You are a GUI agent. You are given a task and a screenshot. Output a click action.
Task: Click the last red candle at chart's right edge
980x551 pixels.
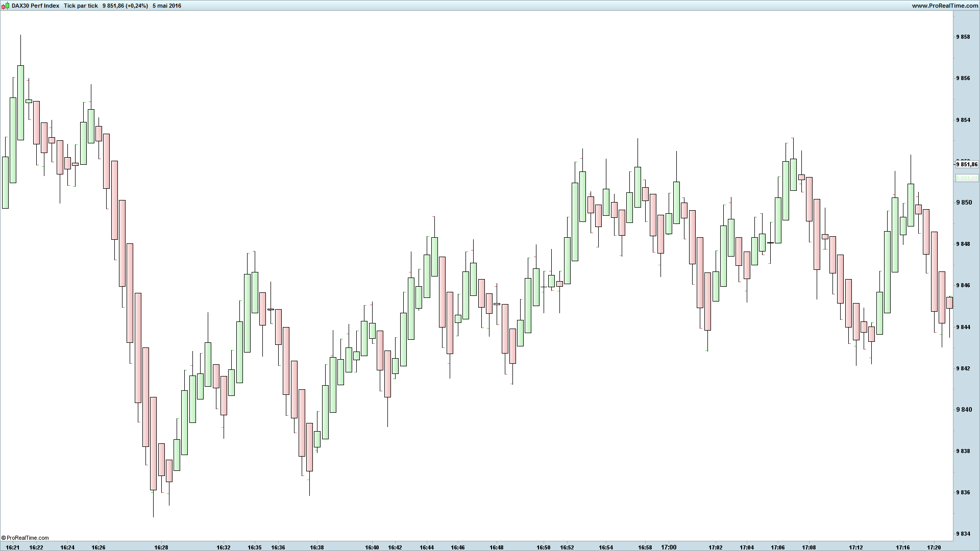click(949, 303)
